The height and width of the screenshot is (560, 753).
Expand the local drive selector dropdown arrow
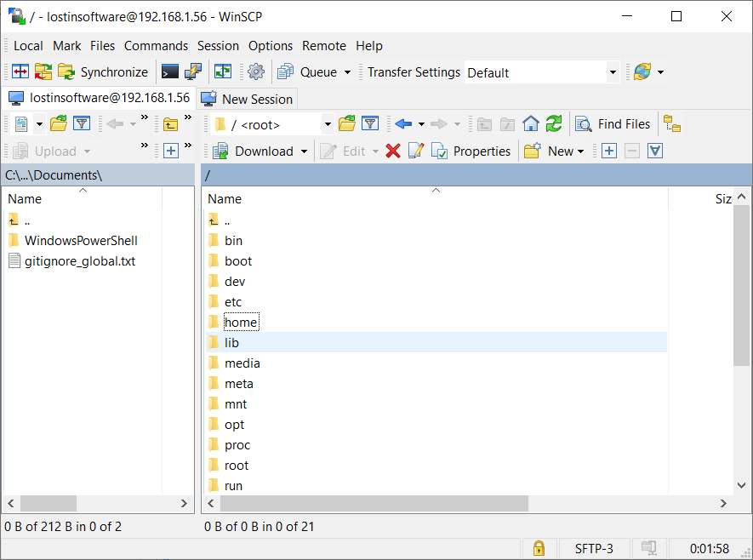point(39,124)
